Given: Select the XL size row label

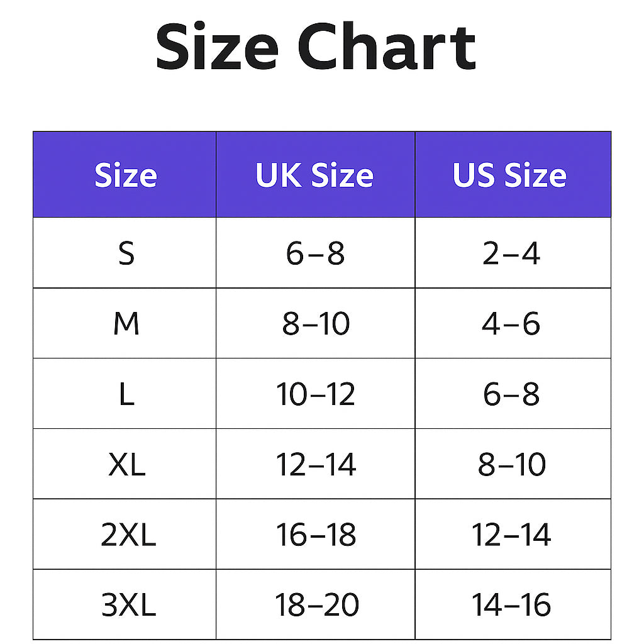Looking at the screenshot, I should click(126, 465).
